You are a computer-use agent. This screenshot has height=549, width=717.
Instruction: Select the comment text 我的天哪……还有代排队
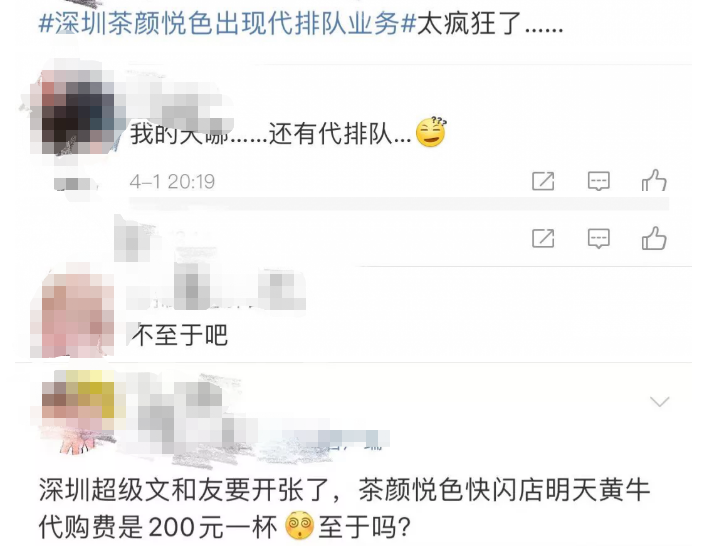pyautogui.click(x=271, y=134)
